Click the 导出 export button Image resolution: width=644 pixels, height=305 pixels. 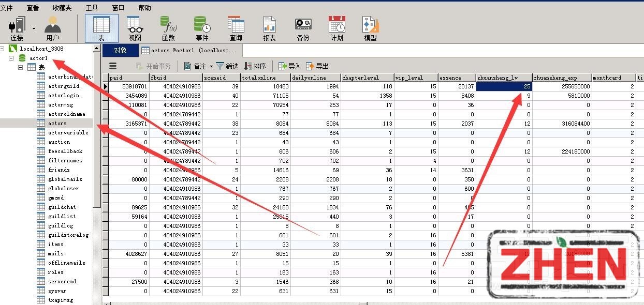[x=317, y=66]
